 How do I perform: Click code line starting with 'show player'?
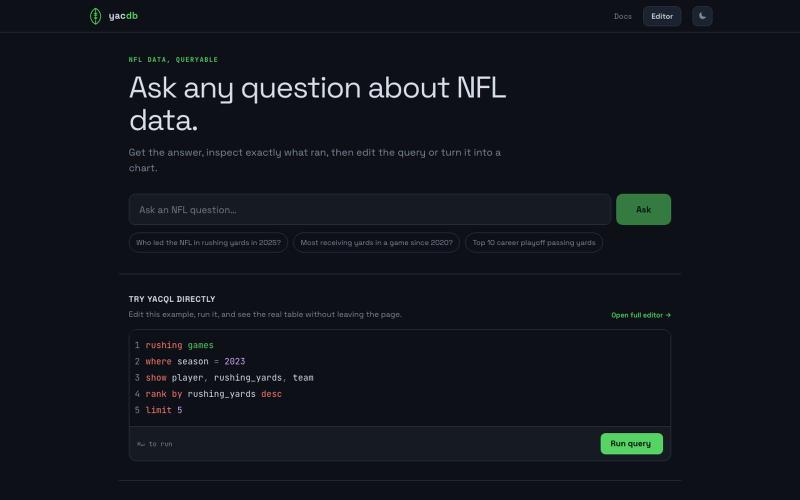pos(230,378)
